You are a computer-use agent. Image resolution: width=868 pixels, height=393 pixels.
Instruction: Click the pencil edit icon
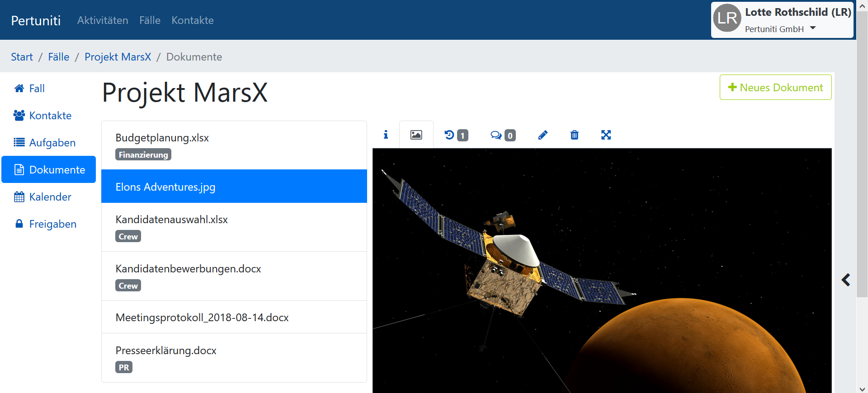pos(542,135)
